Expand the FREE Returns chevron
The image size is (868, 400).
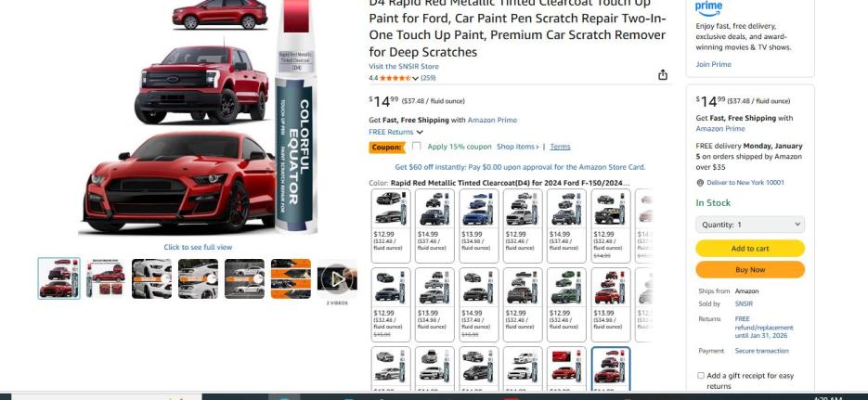click(x=420, y=132)
